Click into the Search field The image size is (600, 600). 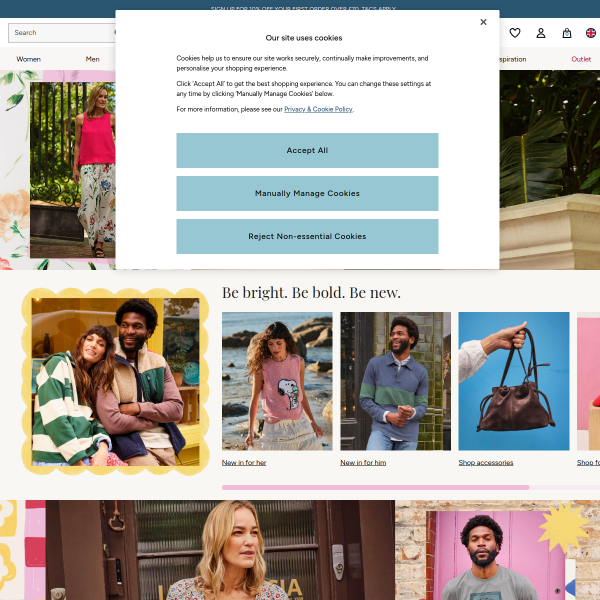(x=60, y=33)
